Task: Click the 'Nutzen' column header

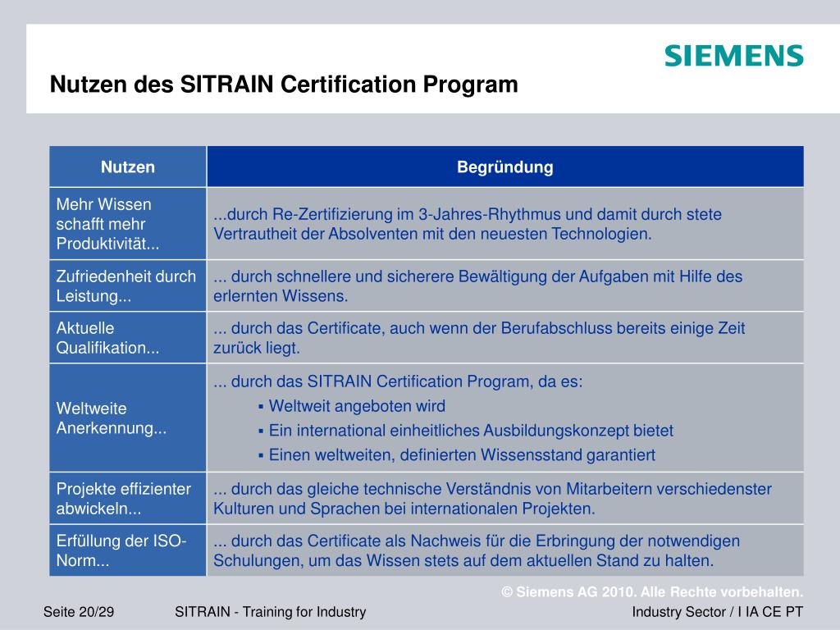Action: pyautogui.click(x=127, y=167)
